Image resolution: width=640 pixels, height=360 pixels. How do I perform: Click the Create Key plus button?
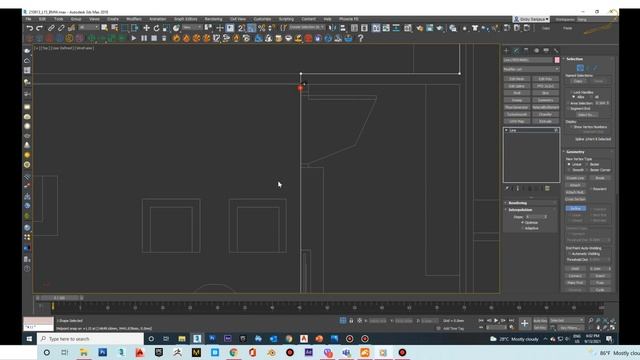(x=524, y=324)
